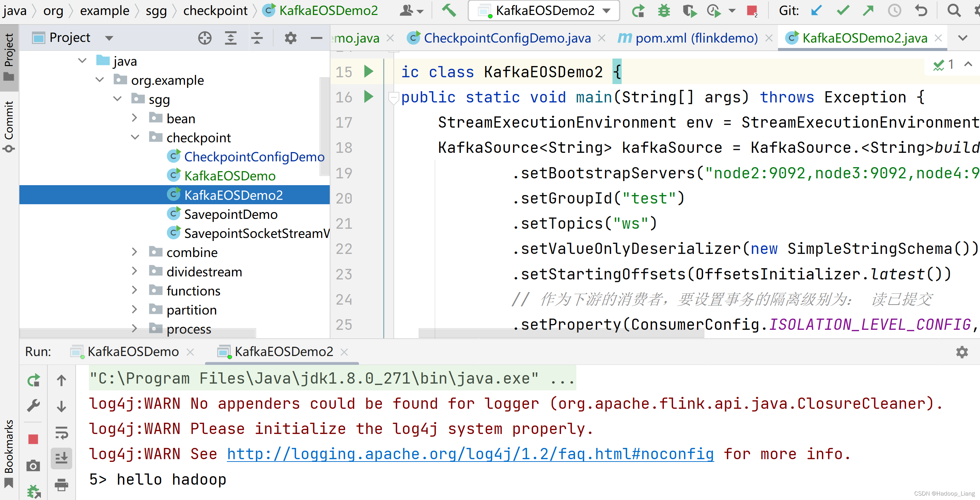This screenshot has width=980, height=500.
Task: Open Run panel gear settings
Action: coord(962,352)
